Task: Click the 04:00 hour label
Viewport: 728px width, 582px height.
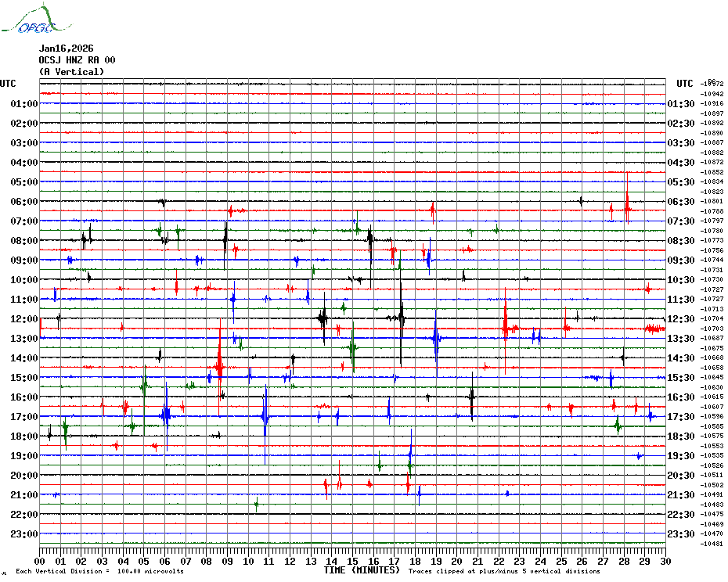Action: click(24, 163)
